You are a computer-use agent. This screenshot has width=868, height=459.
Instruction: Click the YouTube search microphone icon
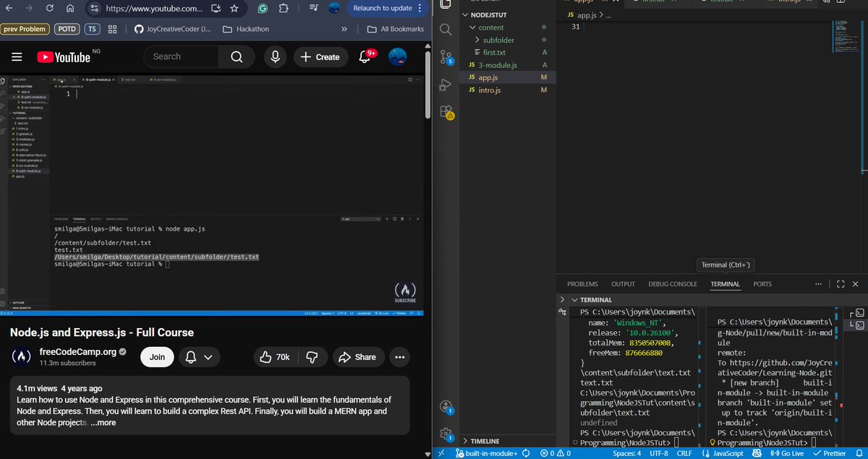point(275,56)
